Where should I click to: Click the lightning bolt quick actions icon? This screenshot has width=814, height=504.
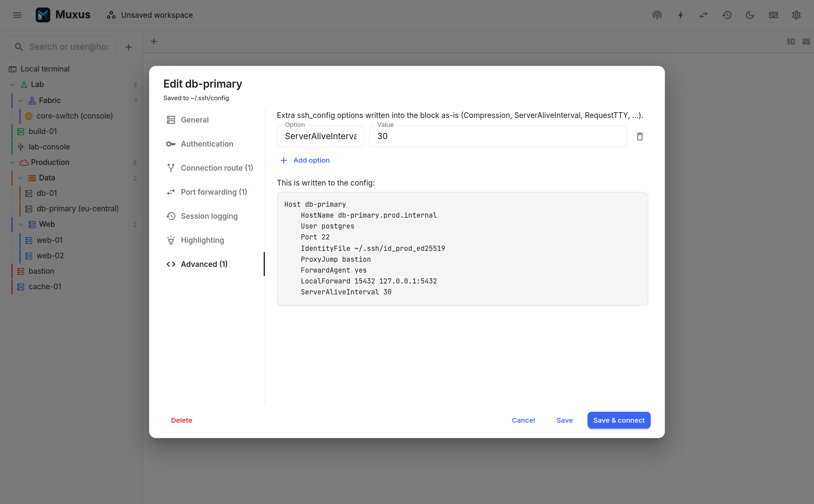point(680,15)
